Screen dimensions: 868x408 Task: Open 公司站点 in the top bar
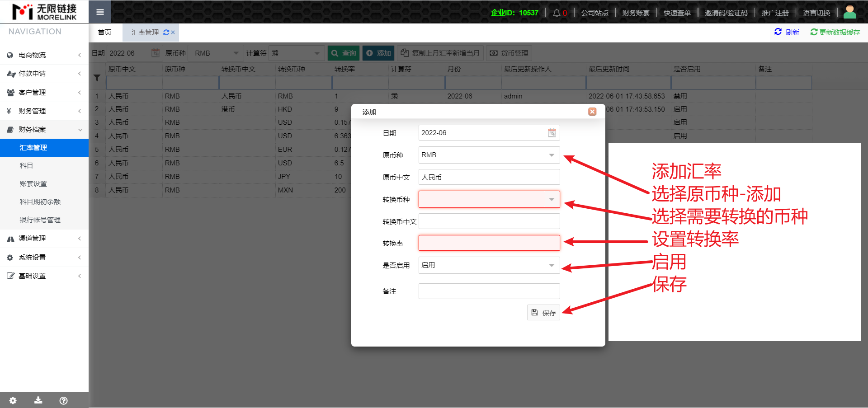594,13
